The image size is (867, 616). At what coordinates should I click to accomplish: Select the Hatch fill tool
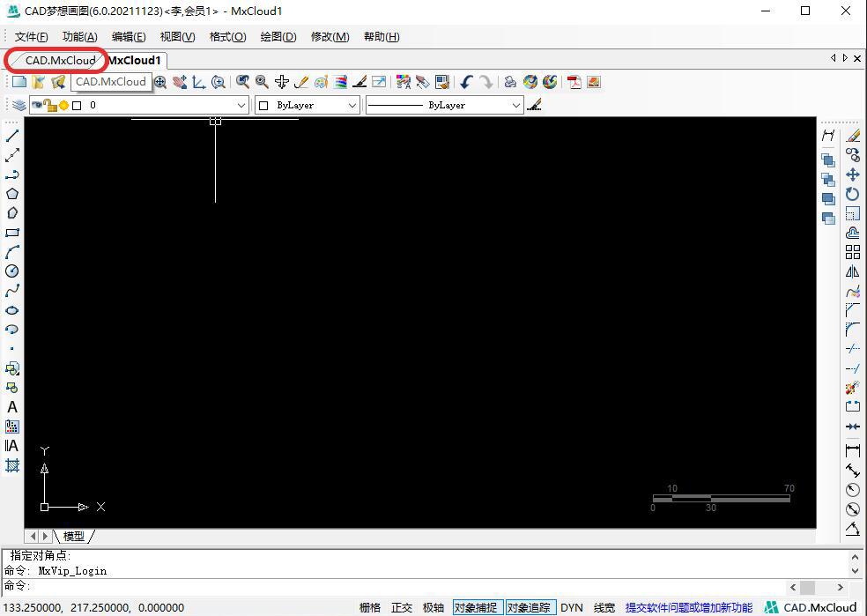(12, 465)
